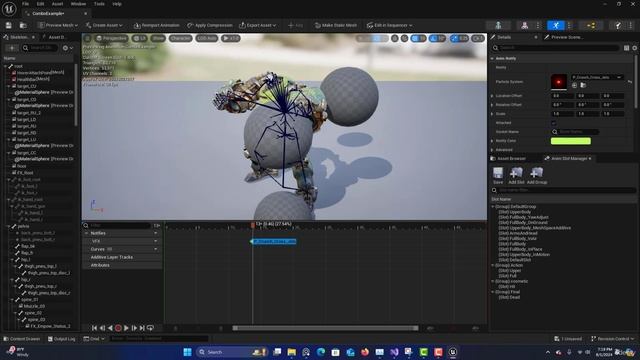The height and width of the screenshot is (360, 640).
Task: Click the red timeline scrub handle
Action: coord(253,224)
